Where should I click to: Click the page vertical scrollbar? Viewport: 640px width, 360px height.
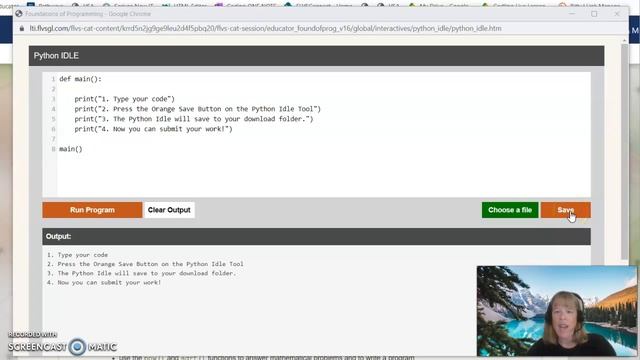[x=624, y=151]
